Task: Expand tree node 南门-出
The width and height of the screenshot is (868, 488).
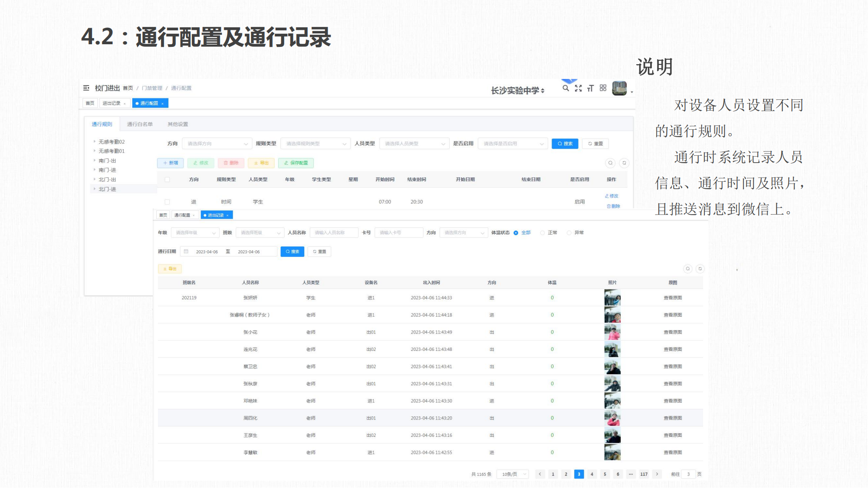Action: point(94,160)
